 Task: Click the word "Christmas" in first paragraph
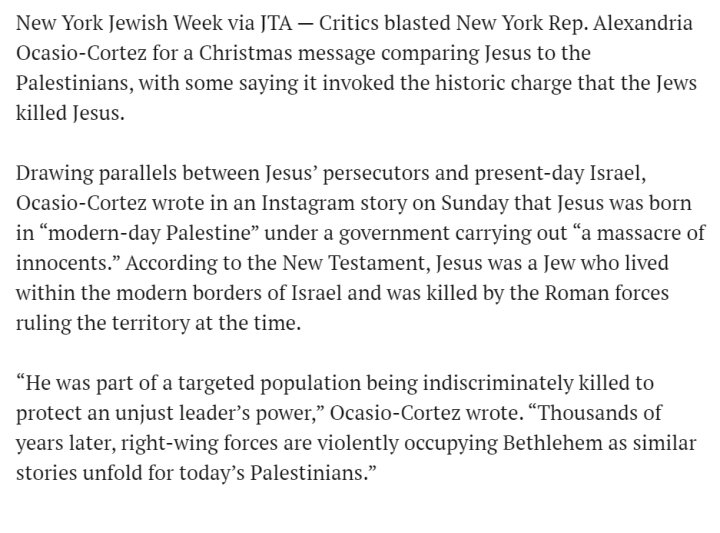click(245, 53)
